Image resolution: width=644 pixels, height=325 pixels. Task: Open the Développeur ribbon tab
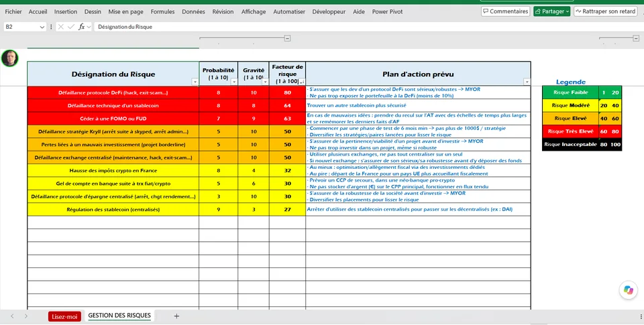click(x=329, y=12)
